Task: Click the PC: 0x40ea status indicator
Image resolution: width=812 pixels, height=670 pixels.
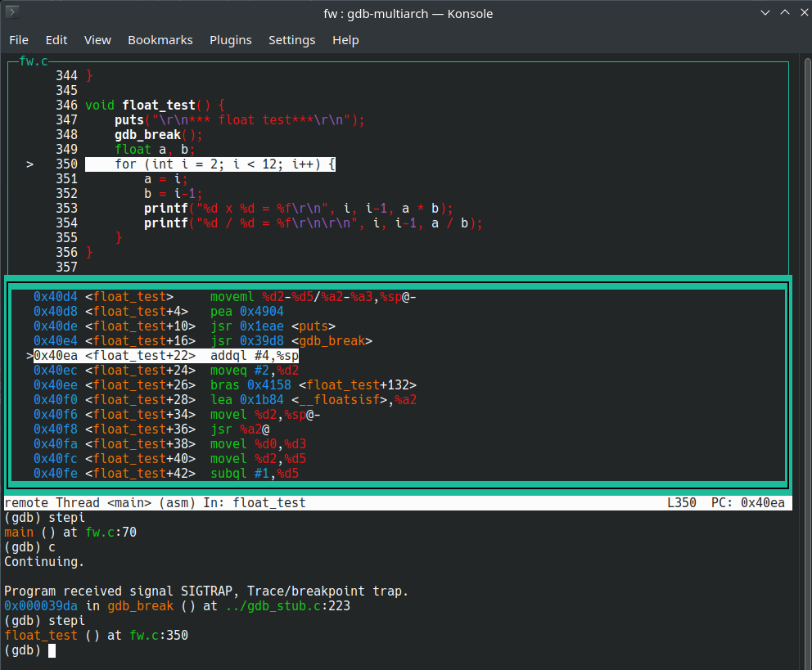Action: [747, 503]
